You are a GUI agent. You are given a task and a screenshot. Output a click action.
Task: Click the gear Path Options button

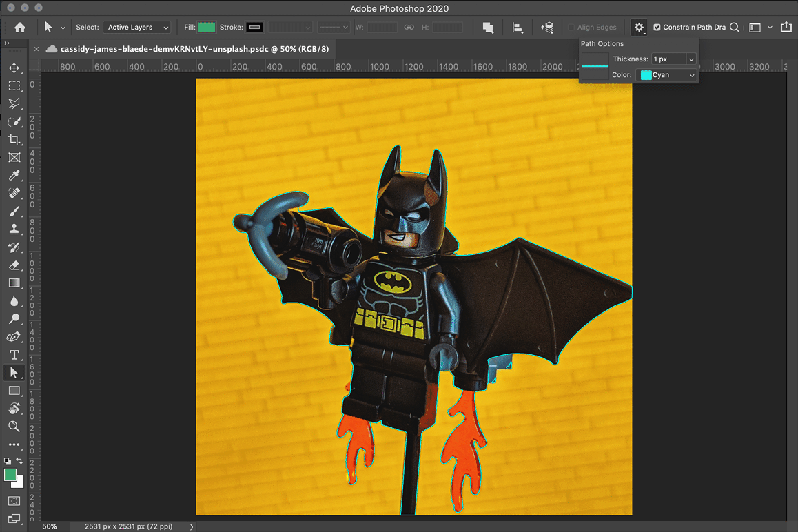(639, 28)
